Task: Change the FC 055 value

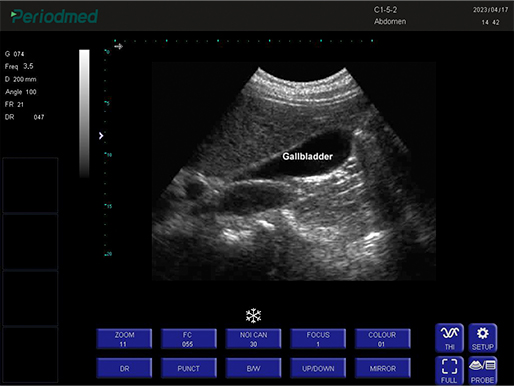Action: (189, 339)
